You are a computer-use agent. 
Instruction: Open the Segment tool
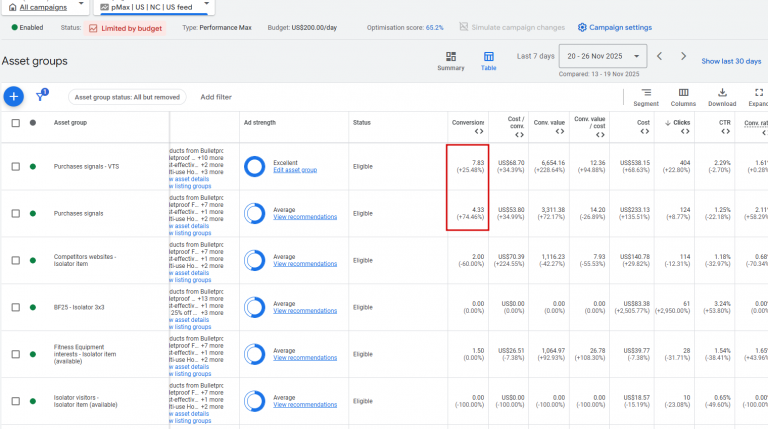coord(646,96)
